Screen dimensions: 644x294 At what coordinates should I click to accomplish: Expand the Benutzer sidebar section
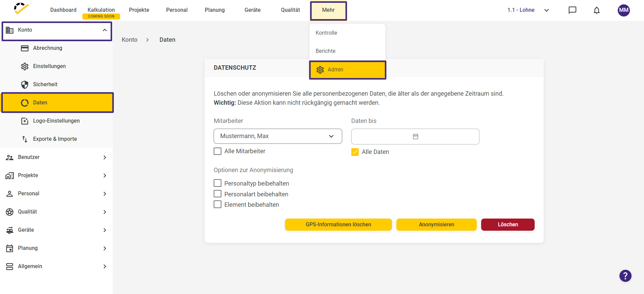[105, 157]
